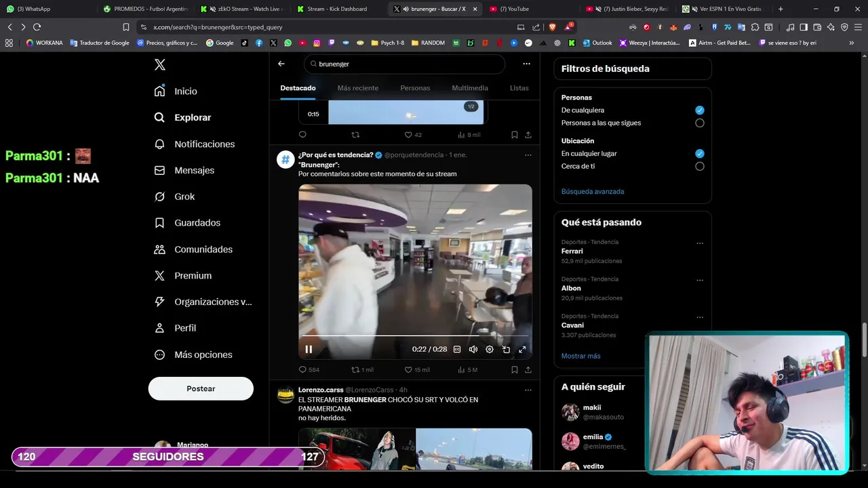Open the WORKANA bookmark

tap(45, 43)
